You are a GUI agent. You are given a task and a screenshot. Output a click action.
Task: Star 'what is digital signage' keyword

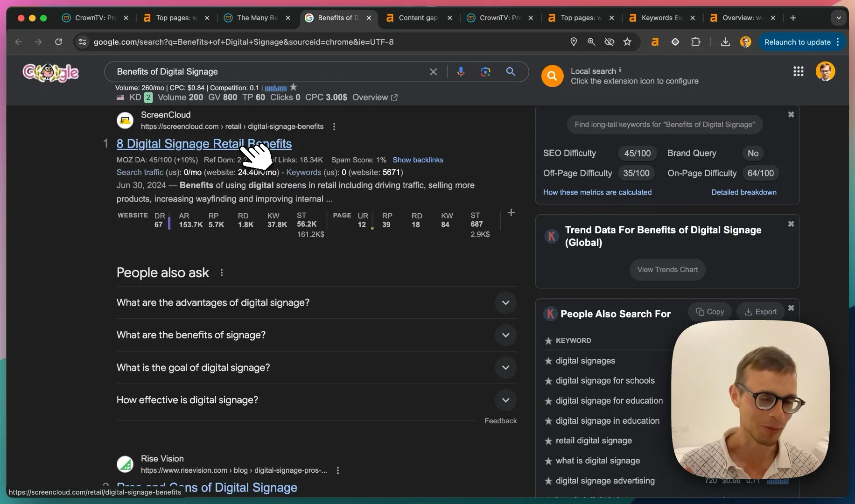pos(548,461)
